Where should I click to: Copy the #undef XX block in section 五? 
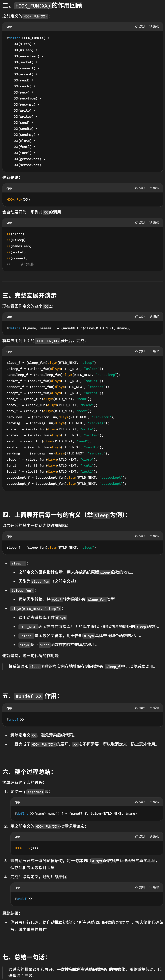[140, 708]
